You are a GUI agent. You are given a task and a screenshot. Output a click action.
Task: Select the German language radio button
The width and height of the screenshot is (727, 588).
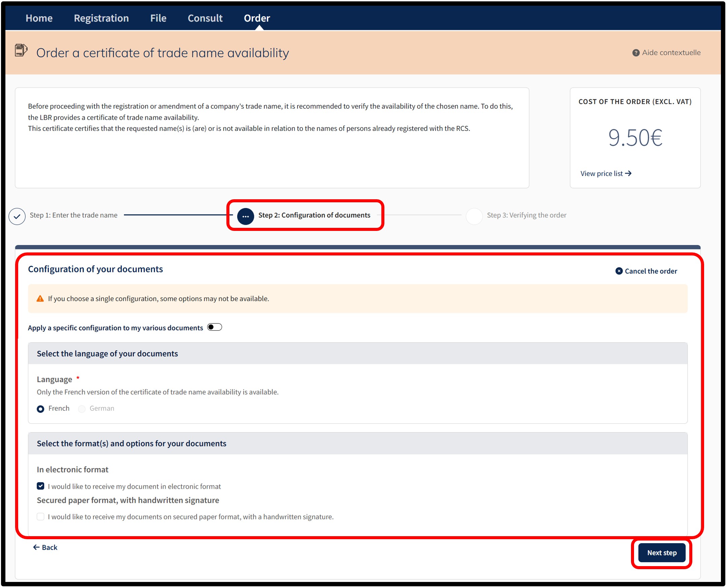[82, 409]
